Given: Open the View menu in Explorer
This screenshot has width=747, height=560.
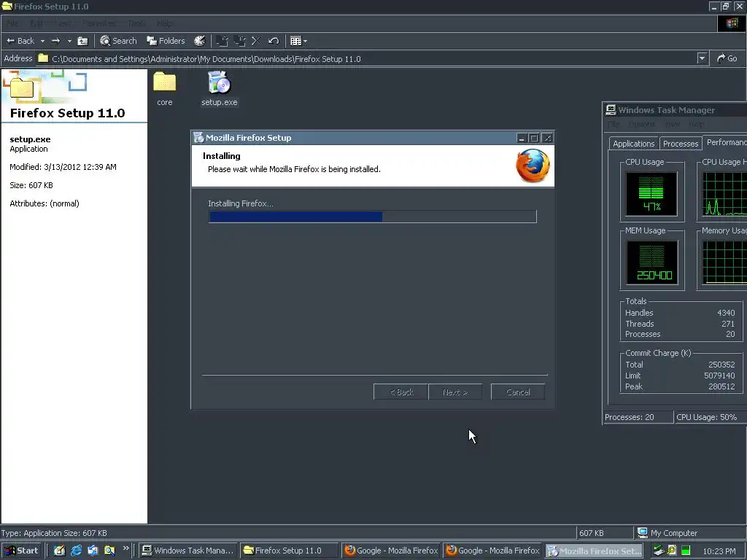Looking at the screenshot, I should pos(63,23).
